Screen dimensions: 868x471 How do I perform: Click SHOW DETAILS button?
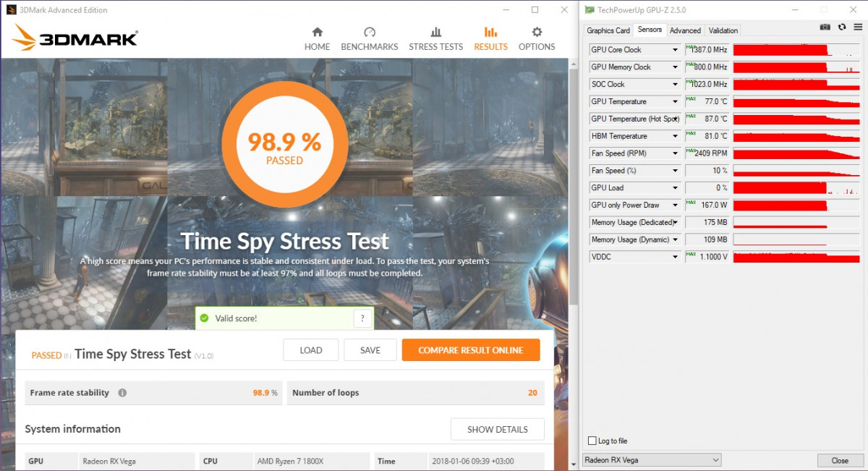pos(498,429)
